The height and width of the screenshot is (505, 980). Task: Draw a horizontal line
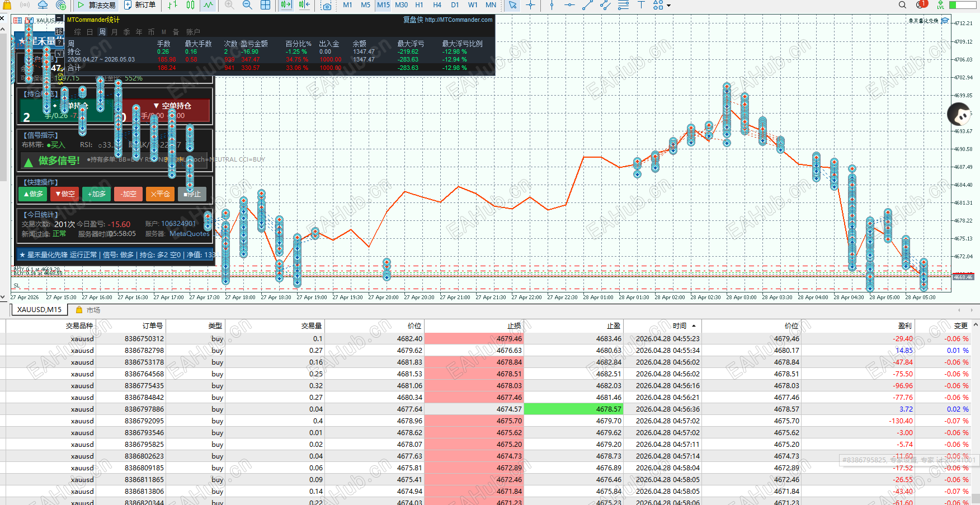[569, 5]
